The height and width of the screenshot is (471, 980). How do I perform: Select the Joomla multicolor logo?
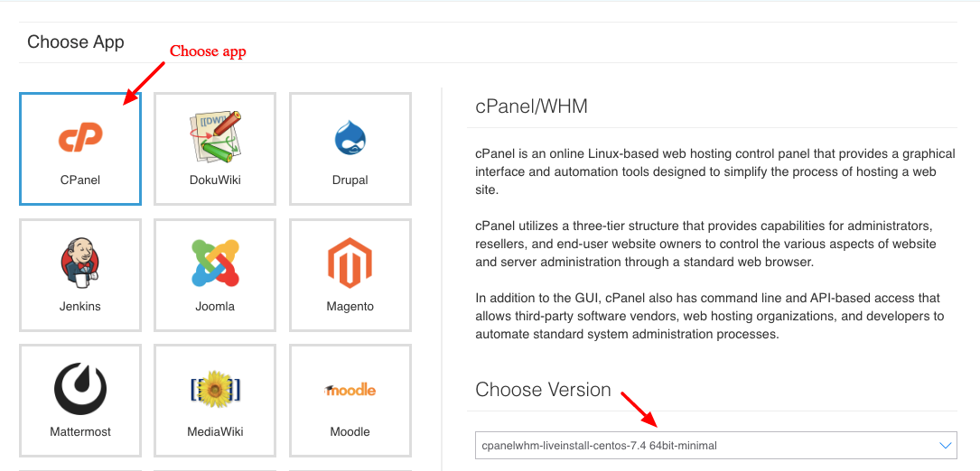(x=215, y=263)
